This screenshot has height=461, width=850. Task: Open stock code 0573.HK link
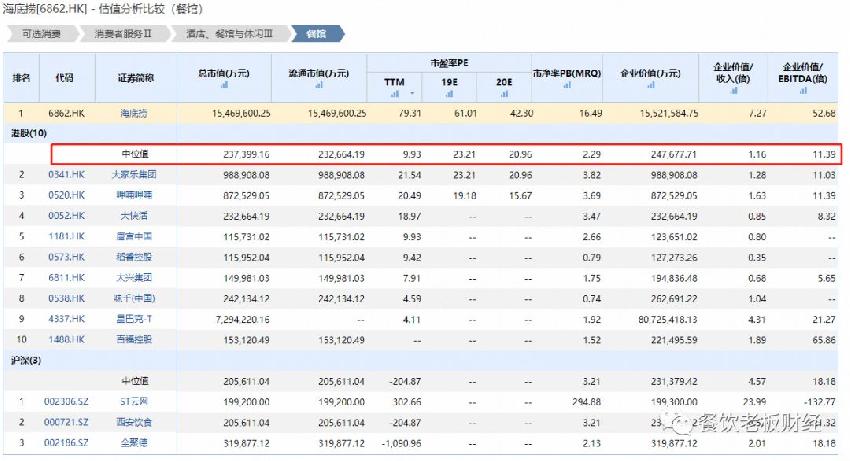[66, 257]
